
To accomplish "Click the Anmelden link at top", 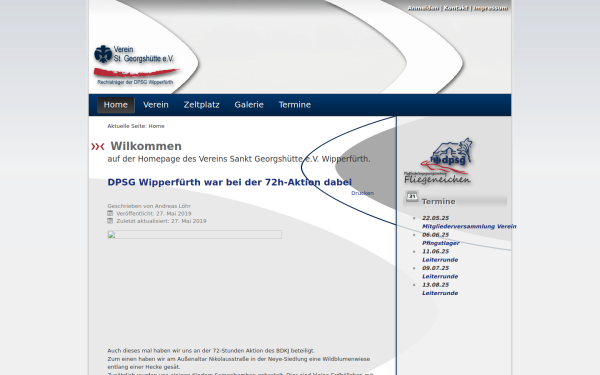I will click(x=423, y=8).
